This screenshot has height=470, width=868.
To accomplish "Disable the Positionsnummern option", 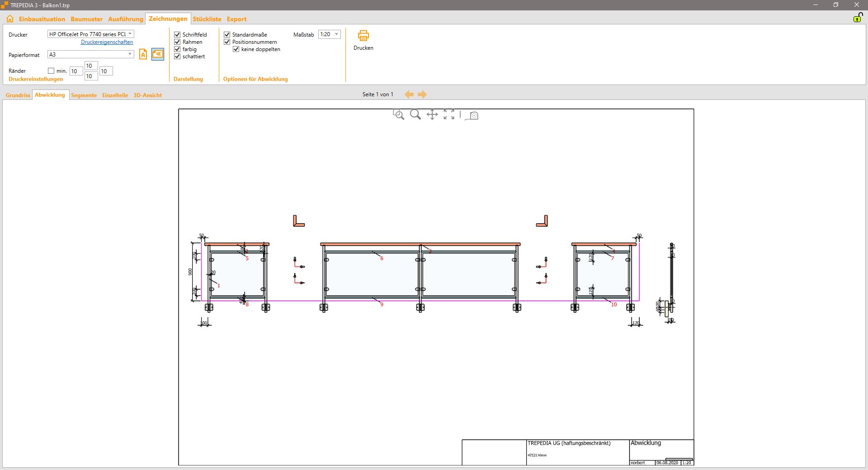I will [x=227, y=42].
